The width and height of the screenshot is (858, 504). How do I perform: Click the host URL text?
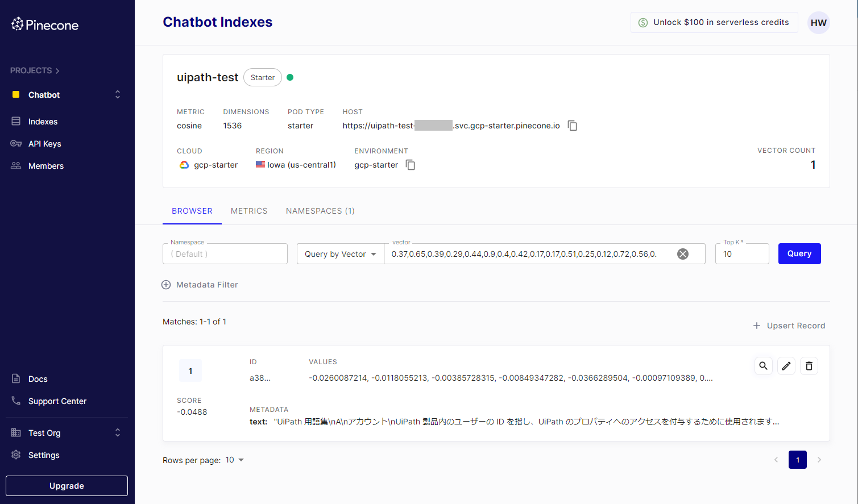point(451,126)
